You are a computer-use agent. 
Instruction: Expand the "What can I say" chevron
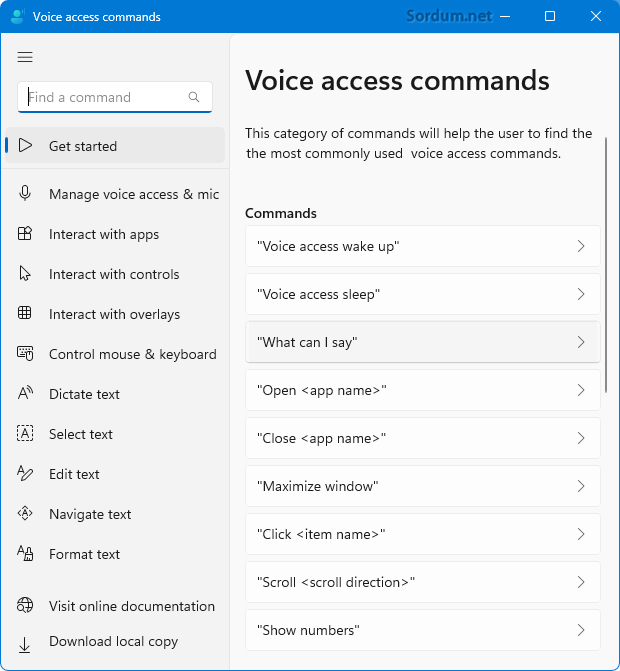click(581, 342)
